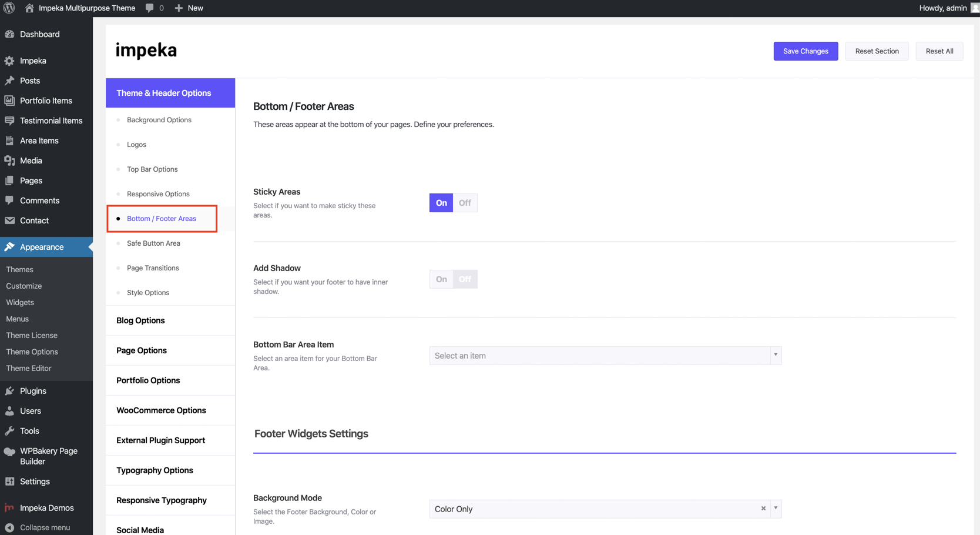Click the WordPress logo icon
This screenshot has height=535, width=980.
tap(9, 8)
